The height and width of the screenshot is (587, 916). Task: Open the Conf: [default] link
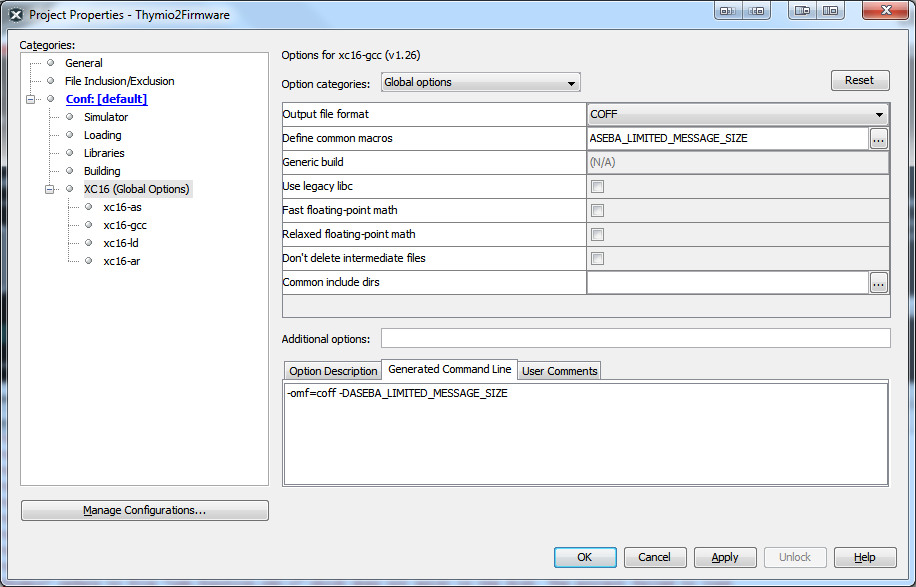click(x=106, y=99)
